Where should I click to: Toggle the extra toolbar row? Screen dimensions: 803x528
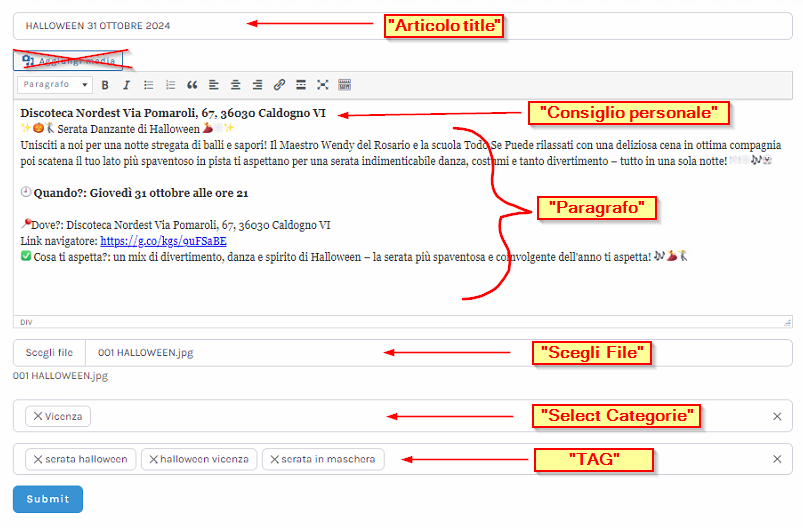[345, 85]
